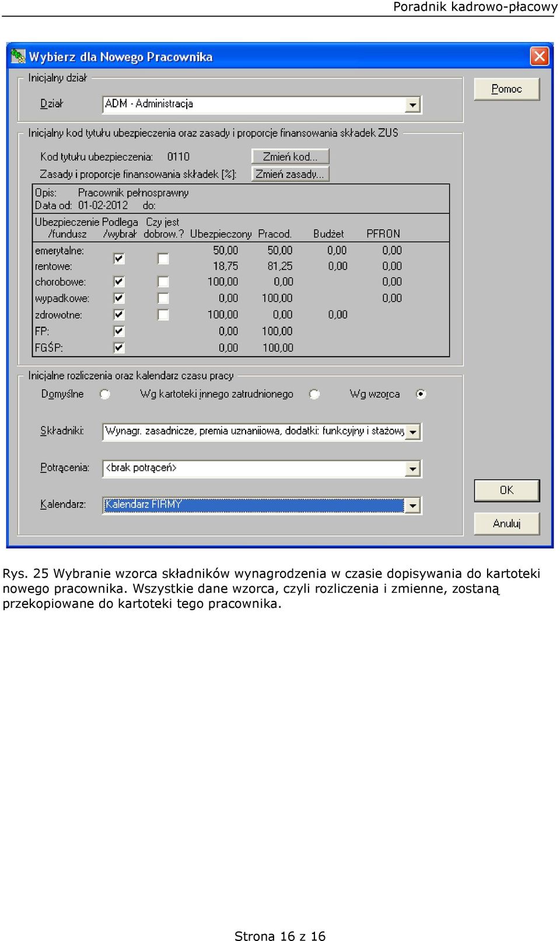Toggle zdrowotne dobrowolne checkbox
This screenshot has width=560, height=941.
pyautogui.click(x=163, y=314)
